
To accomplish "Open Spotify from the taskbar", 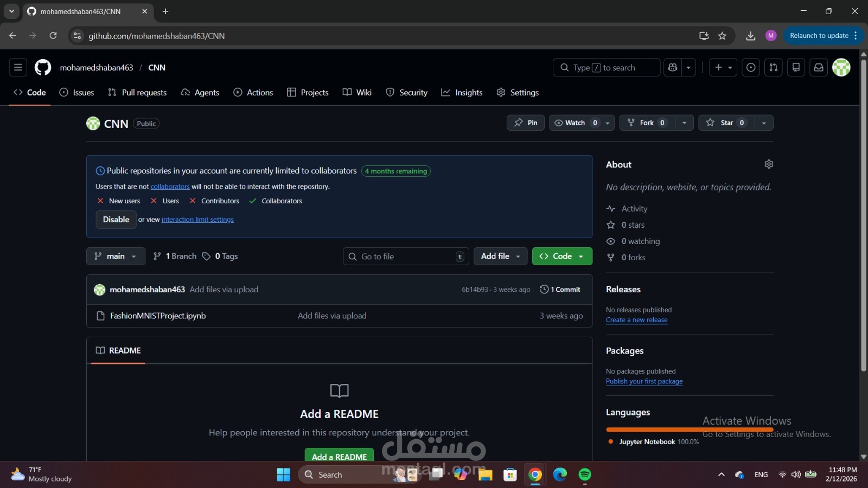I will (x=585, y=474).
